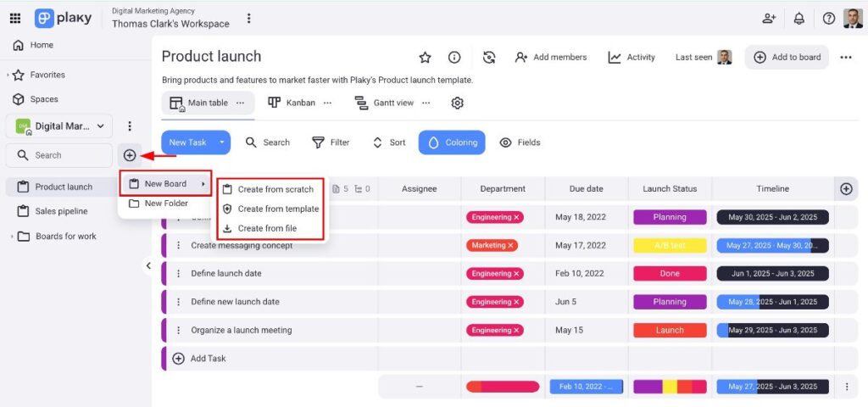Open the Digital Mar... space dropdown
Viewport: 868px width, 407px height.
point(59,126)
